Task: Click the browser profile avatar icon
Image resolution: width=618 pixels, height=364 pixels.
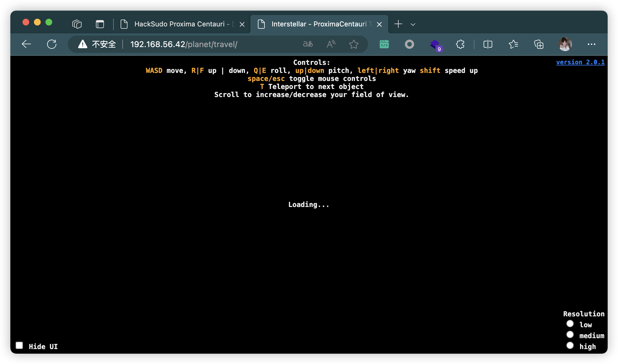Action: click(x=565, y=44)
